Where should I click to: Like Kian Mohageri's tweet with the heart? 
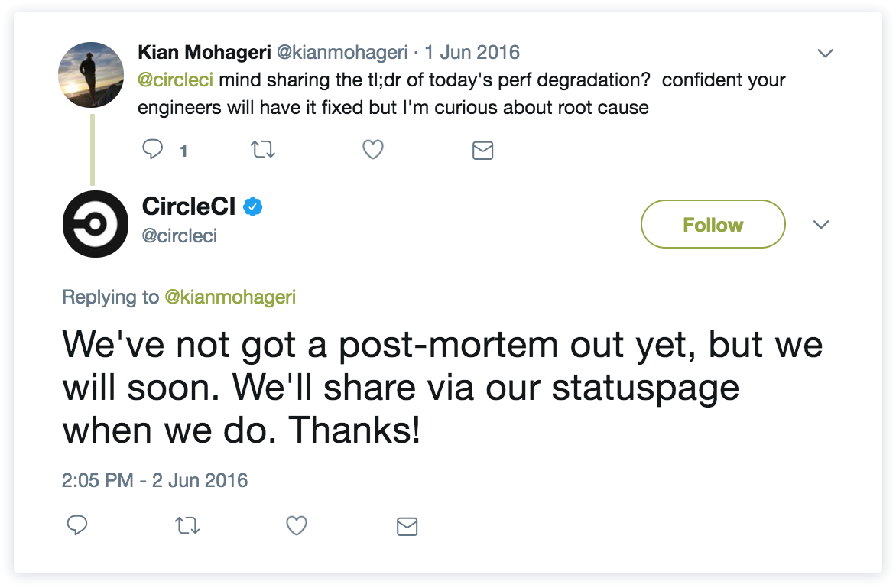[372, 150]
